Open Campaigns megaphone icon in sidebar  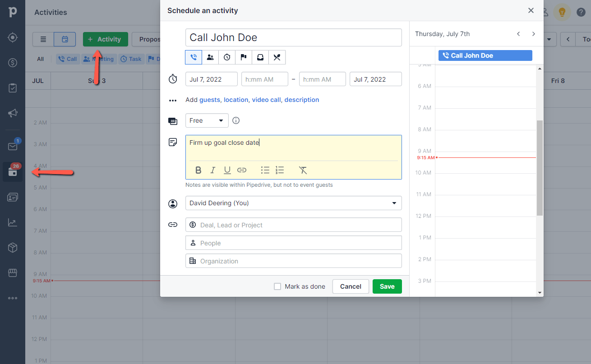click(x=13, y=113)
